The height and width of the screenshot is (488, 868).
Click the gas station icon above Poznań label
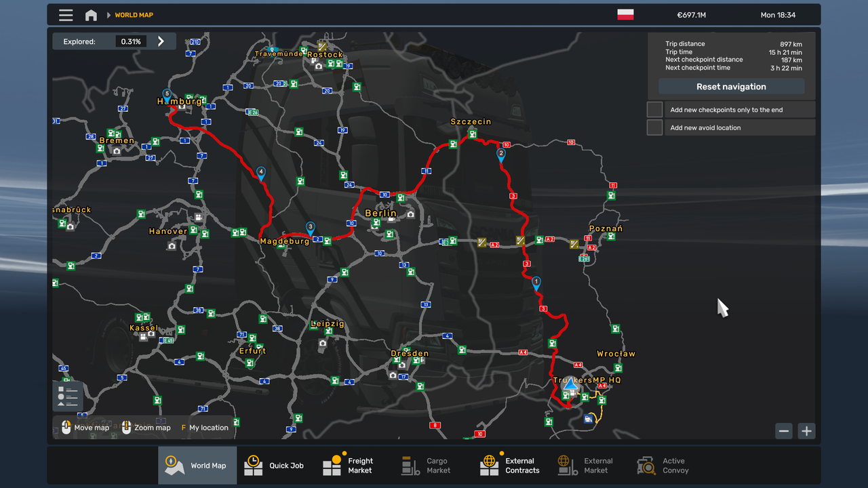coord(611,195)
